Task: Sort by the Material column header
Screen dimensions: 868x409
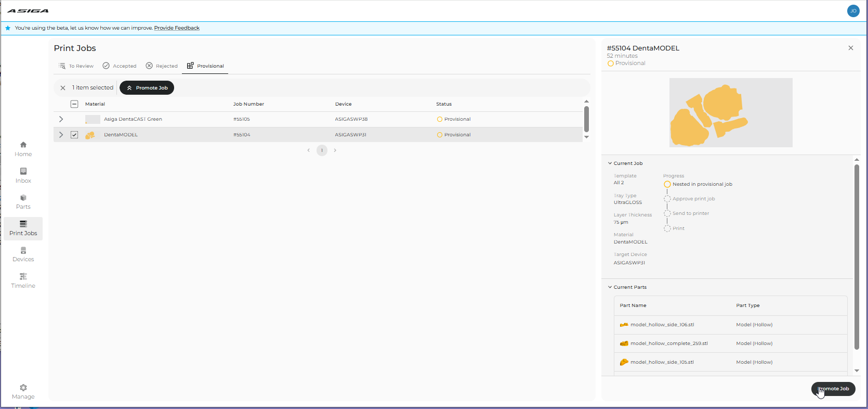Action: point(95,104)
